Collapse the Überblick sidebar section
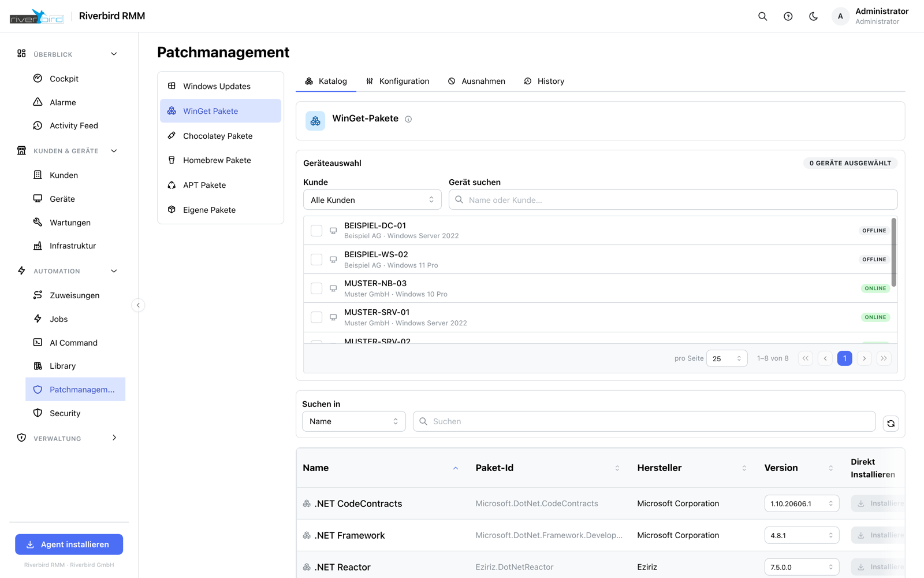The height and width of the screenshot is (578, 924). pos(114,54)
